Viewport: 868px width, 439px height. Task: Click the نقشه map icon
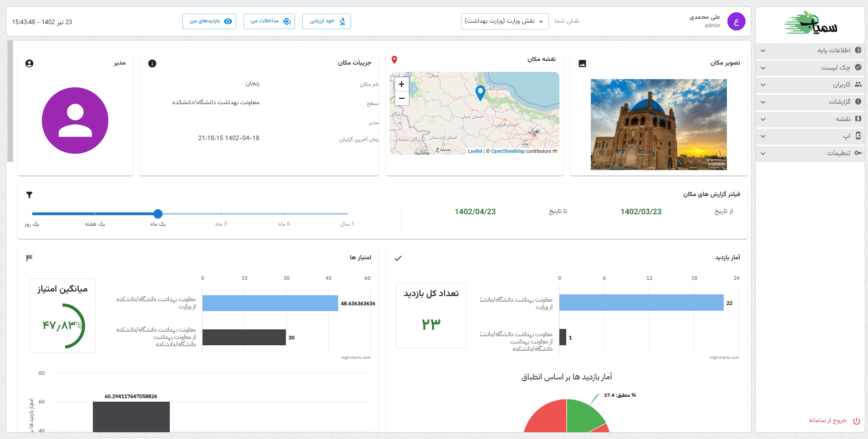coord(858,119)
